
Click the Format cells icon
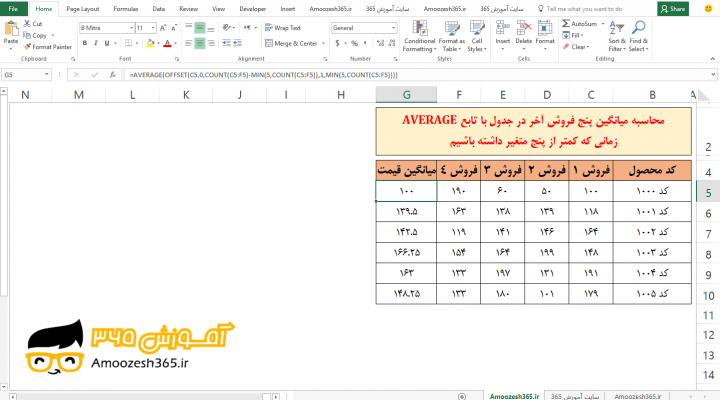545,28
